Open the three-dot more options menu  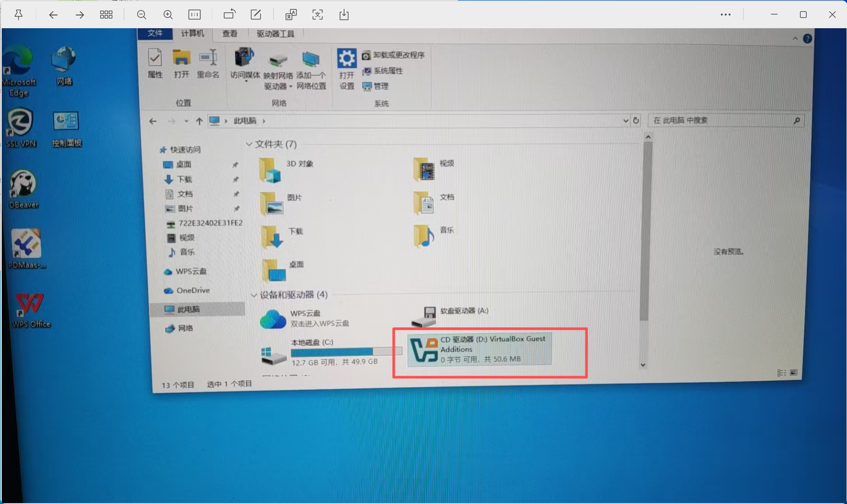(x=725, y=15)
